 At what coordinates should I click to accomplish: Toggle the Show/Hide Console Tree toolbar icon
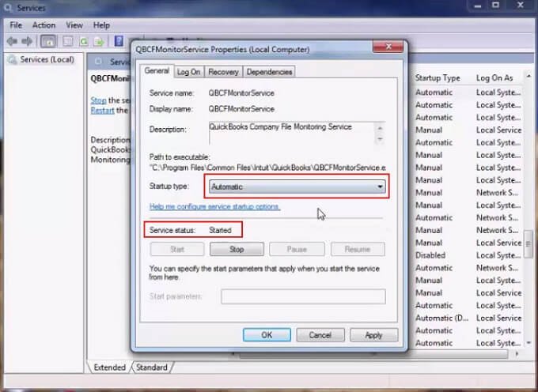48,41
